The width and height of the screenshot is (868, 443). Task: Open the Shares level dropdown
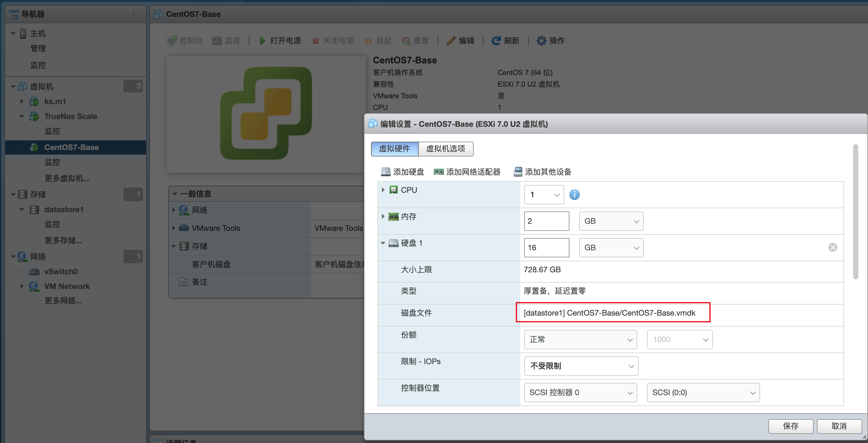[x=580, y=340]
